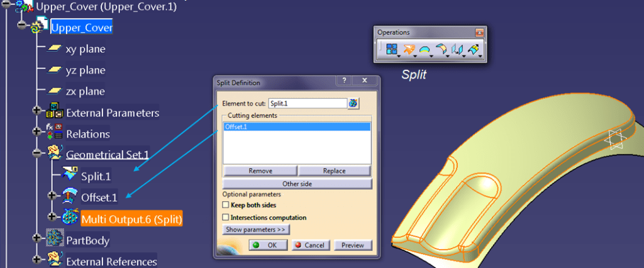The width and height of the screenshot is (644, 268).
Task: Select the orange Split tool icon
Action: click(x=409, y=49)
